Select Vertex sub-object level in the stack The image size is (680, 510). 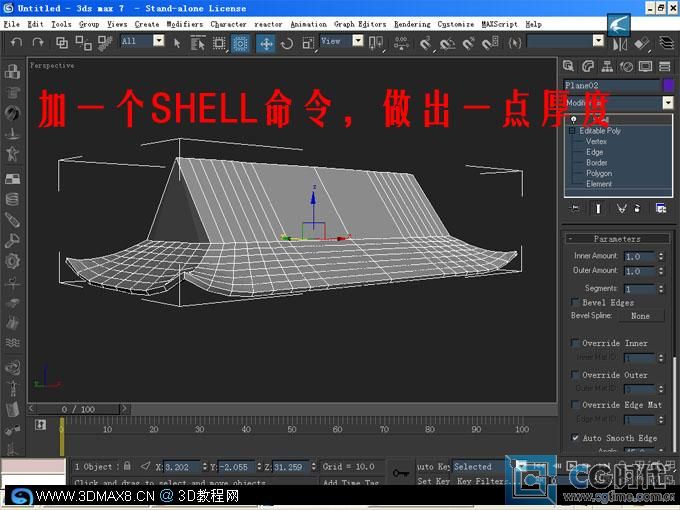click(x=596, y=141)
